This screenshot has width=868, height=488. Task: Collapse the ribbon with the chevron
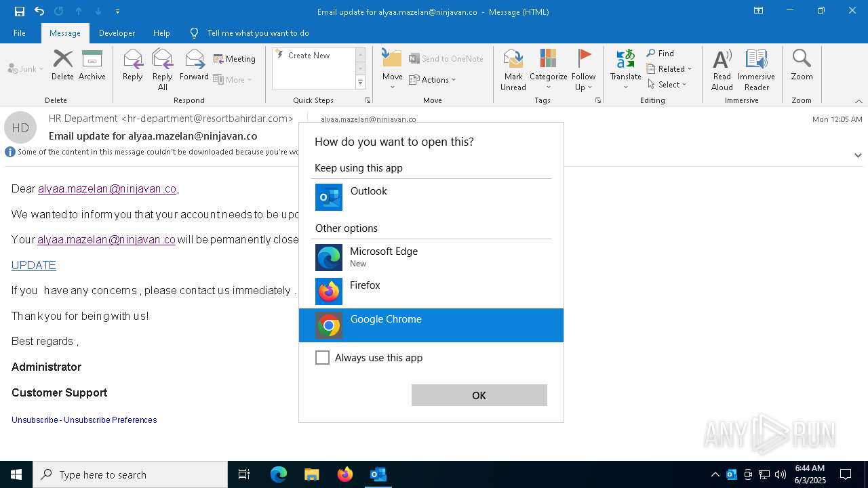point(859,101)
